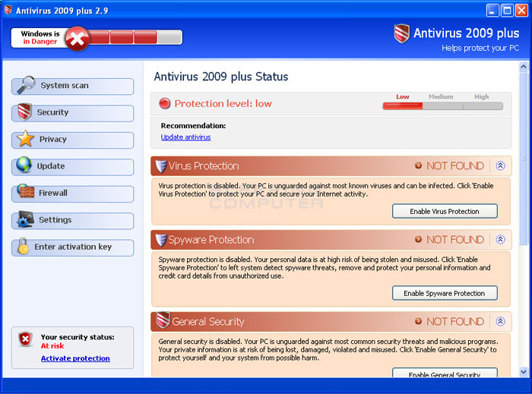The width and height of the screenshot is (532, 394).
Task: Go to the Privacy section
Action: click(x=73, y=140)
